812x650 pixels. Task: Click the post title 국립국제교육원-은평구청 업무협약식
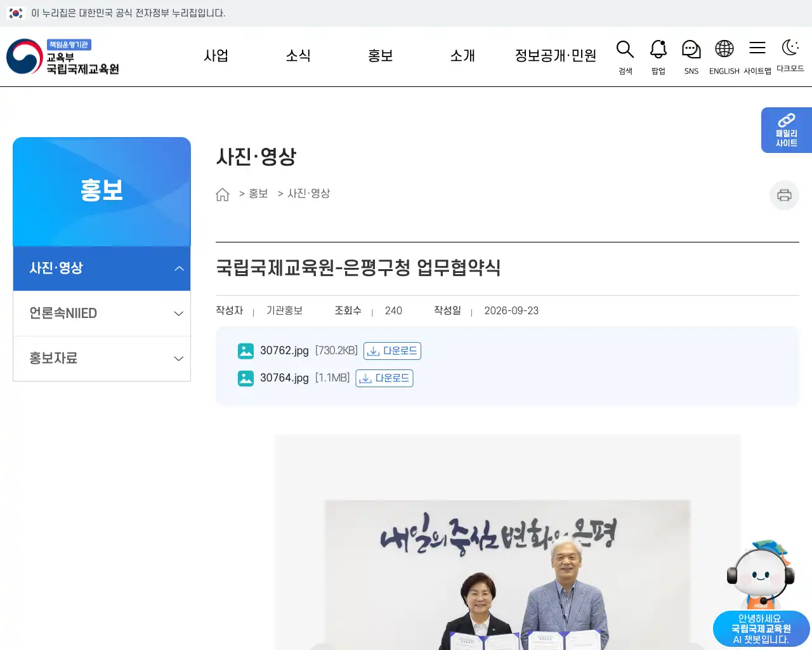358,268
